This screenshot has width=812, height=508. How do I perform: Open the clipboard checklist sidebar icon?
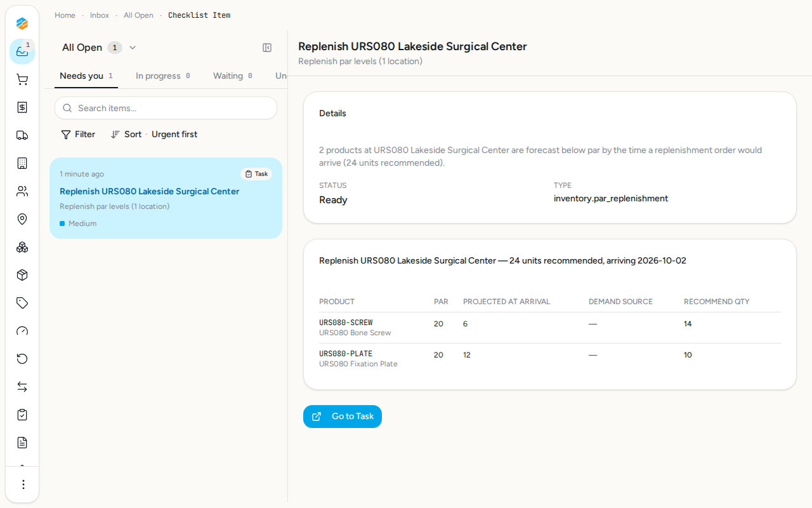tap(22, 415)
